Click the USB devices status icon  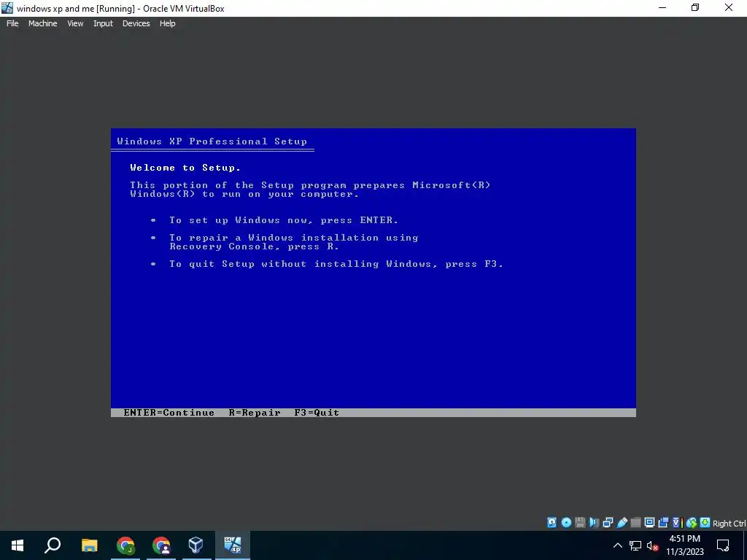click(x=622, y=523)
